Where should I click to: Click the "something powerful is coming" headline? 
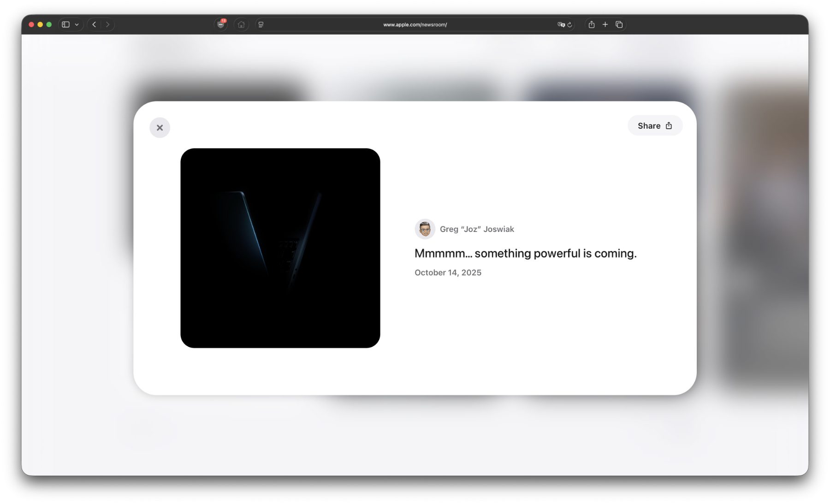[525, 253]
